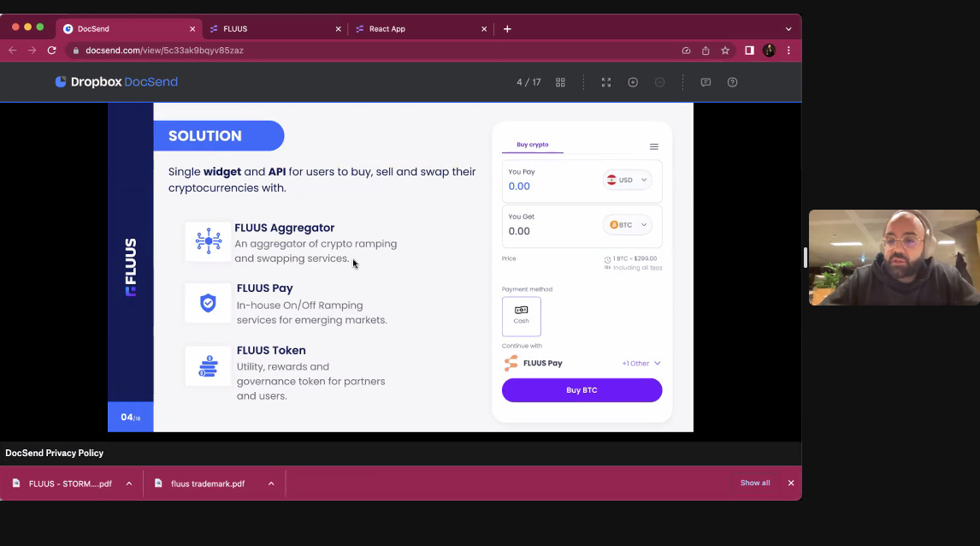Select Cash payment method
This screenshot has height=546, width=980.
tap(522, 317)
